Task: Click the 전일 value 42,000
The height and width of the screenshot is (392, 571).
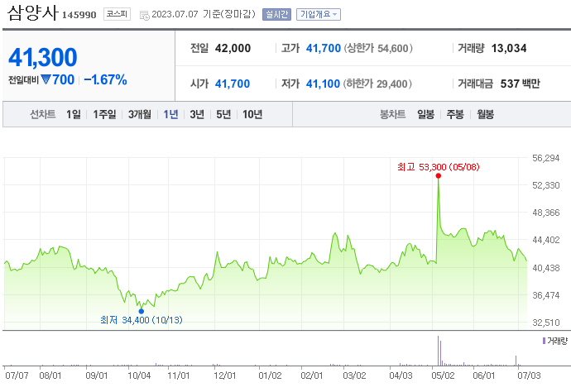Action: [233, 48]
